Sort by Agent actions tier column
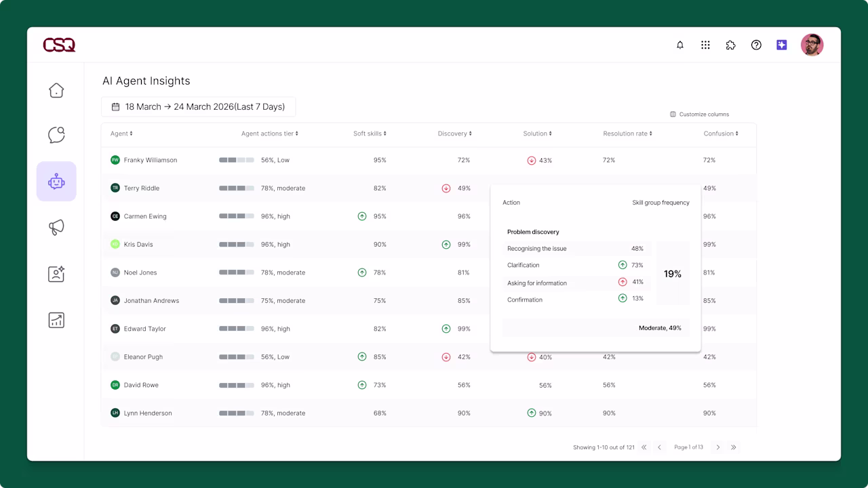 (270, 134)
